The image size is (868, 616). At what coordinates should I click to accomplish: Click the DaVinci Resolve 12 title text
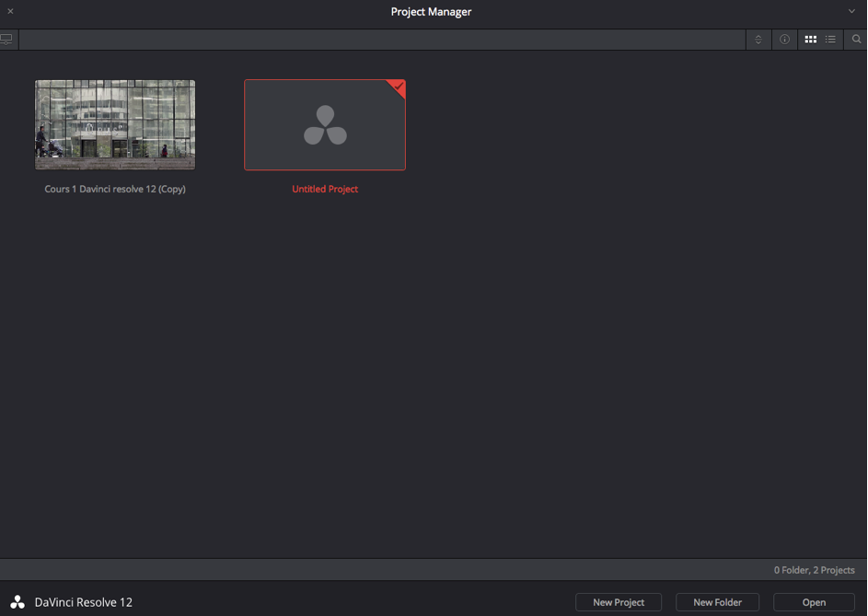(84, 602)
